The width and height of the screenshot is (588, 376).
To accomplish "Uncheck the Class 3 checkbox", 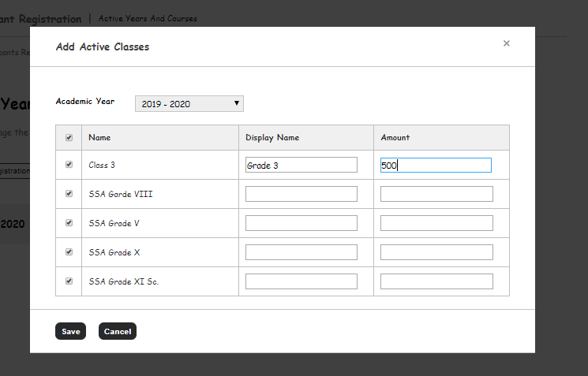I will point(69,165).
